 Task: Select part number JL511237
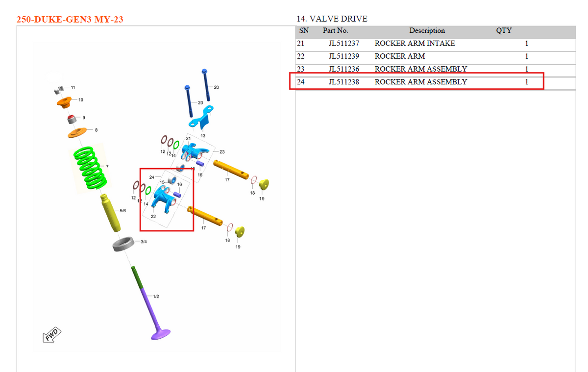(344, 43)
